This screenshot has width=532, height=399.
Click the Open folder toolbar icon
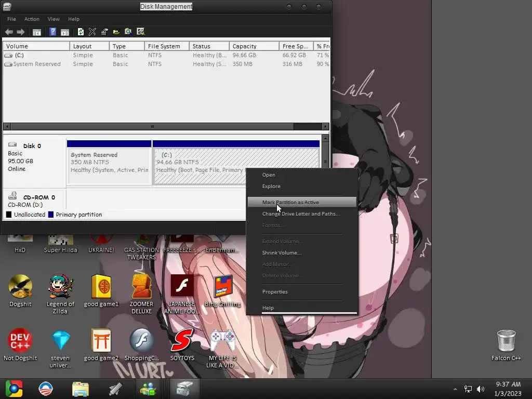116,32
